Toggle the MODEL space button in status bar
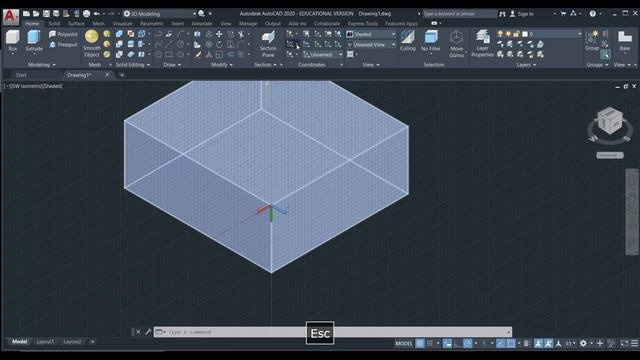This screenshot has width=640, height=360. tap(404, 343)
